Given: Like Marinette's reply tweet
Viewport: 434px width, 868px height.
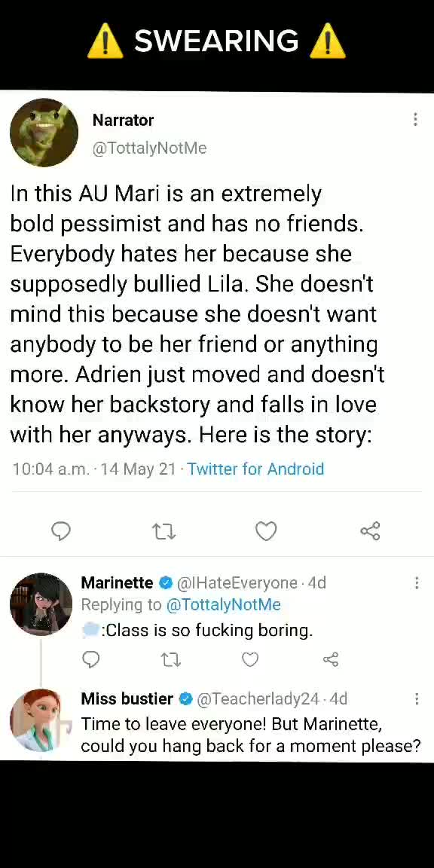Looking at the screenshot, I should click(250, 659).
